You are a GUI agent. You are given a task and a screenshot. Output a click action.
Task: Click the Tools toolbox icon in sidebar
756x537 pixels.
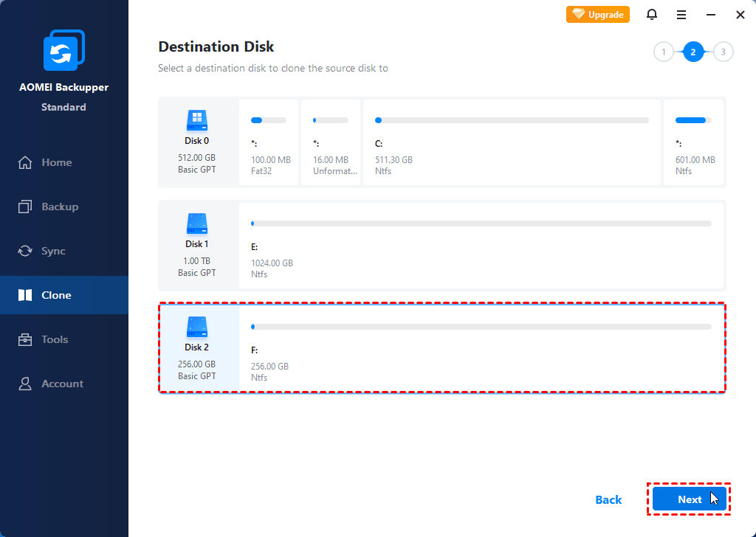point(25,339)
